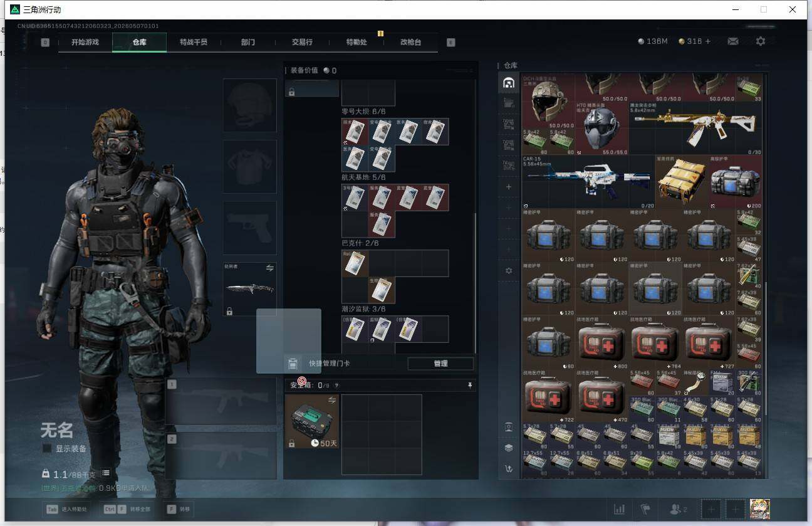Click the statistics bar chart icon

click(x=620, y=509)
